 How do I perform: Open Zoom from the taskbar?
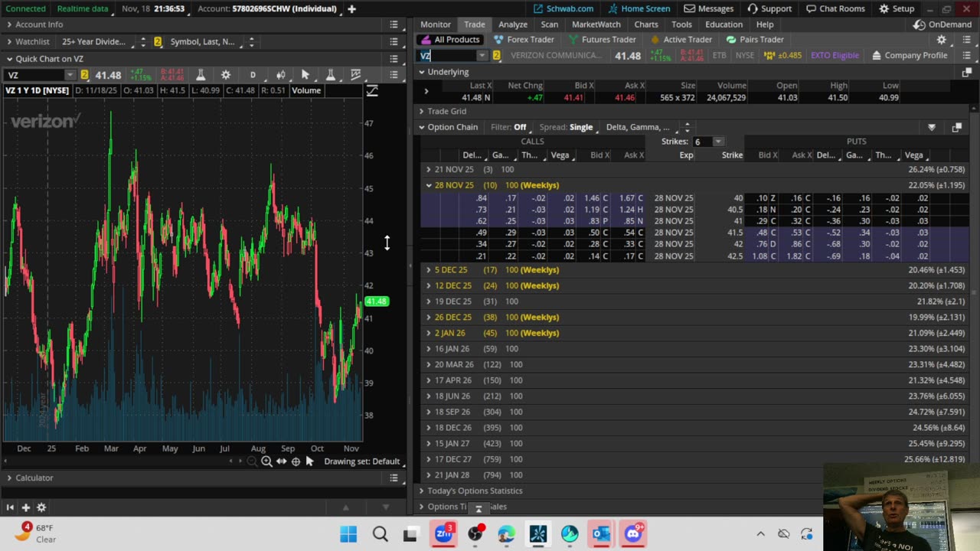pos(443,533)
